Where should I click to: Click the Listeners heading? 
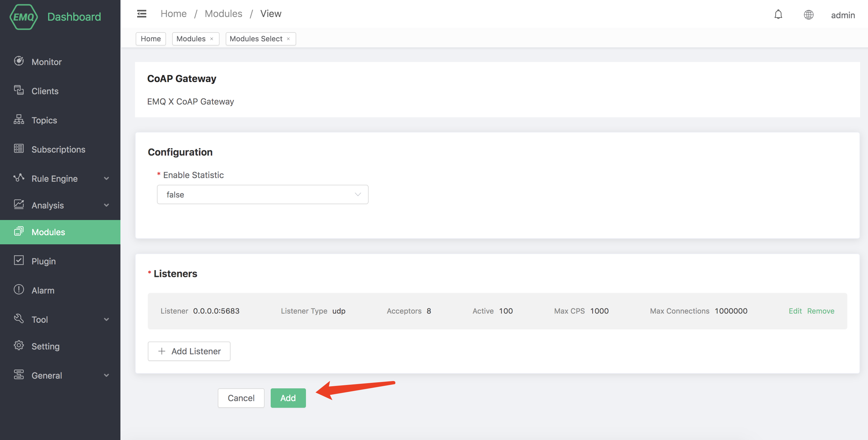175,274
